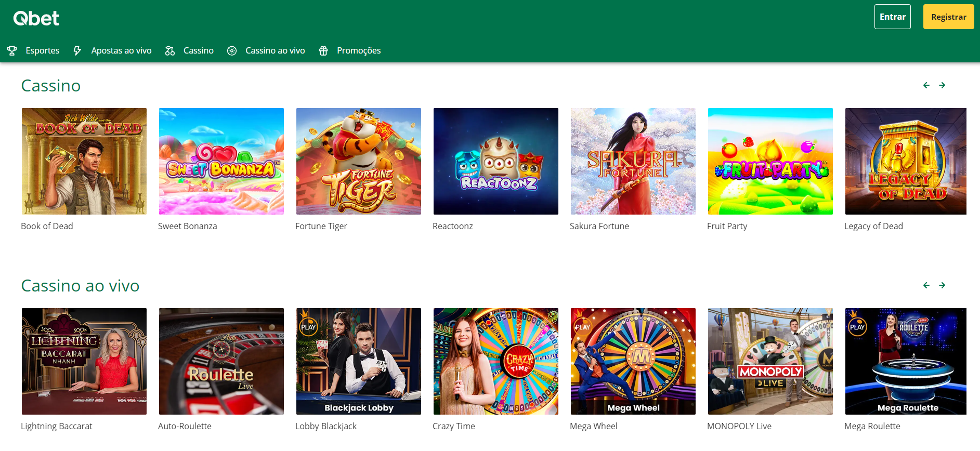
Task: Click the MONOPOLY Live title text
Action: coord(739,426)
